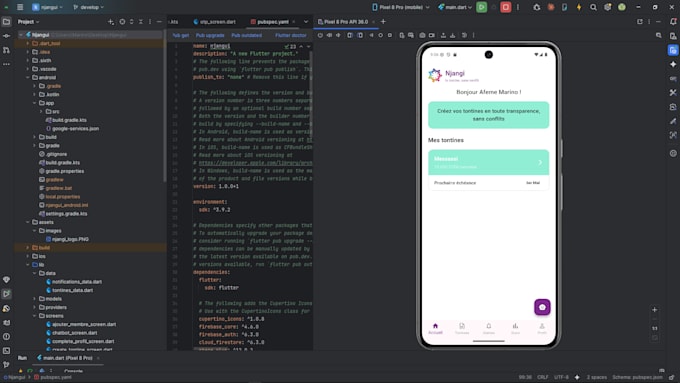Collapse the screens folder
This screenshot has width=680, height=383.
pyautogui.click(x=35, y=316)
